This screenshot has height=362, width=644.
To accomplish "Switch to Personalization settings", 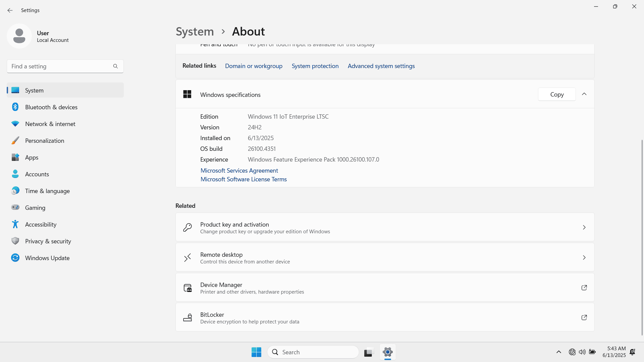I will point(65,140).
